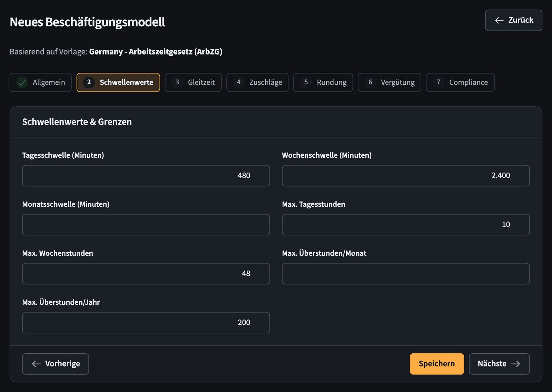This screenshot has height=392, width=552.
Task: Jump to the Compliance step
Action: coord(460,82)
